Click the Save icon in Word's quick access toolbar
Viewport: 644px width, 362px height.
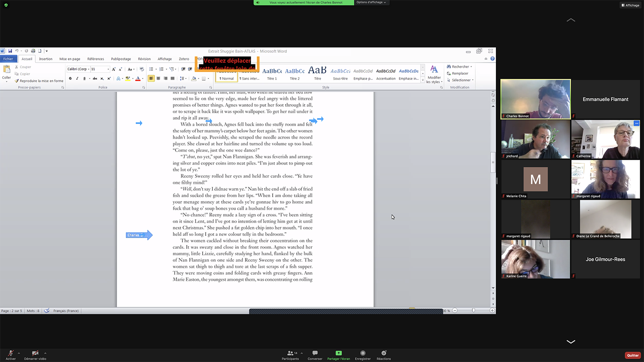10,51
